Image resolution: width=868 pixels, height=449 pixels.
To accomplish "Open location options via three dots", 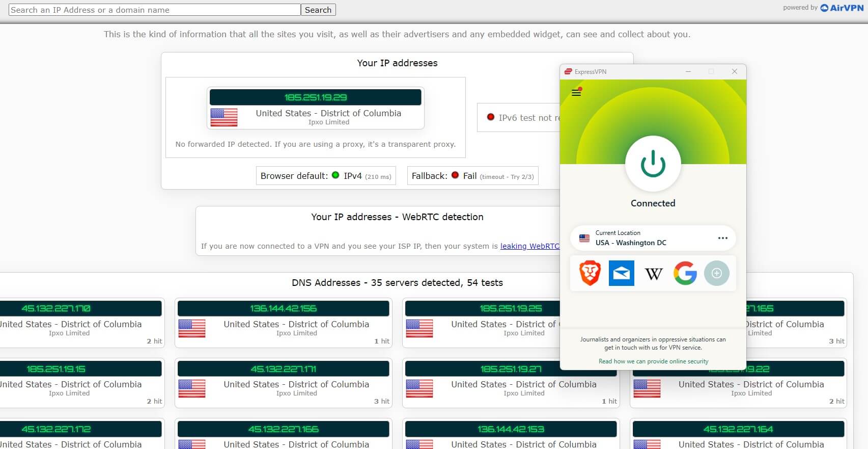I will point(722,238).
